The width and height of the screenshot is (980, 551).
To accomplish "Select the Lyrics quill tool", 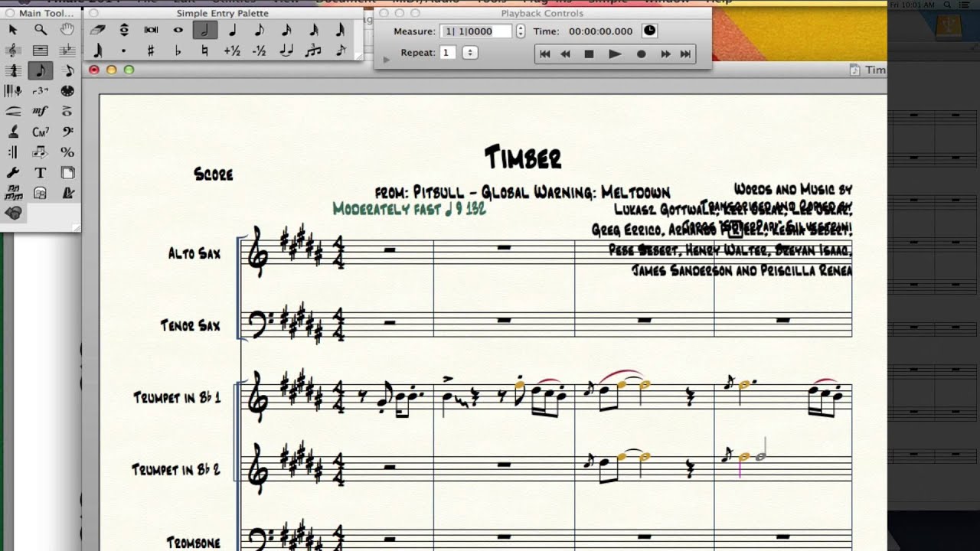I will click(x=13, y=132).
